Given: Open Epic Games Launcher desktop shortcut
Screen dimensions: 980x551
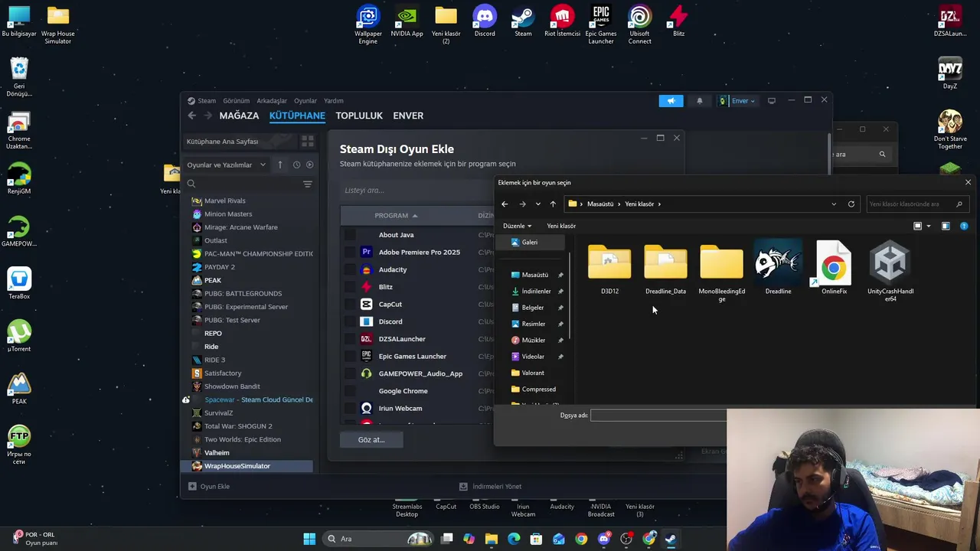Looking at the screenshot, I should (601, 24).
